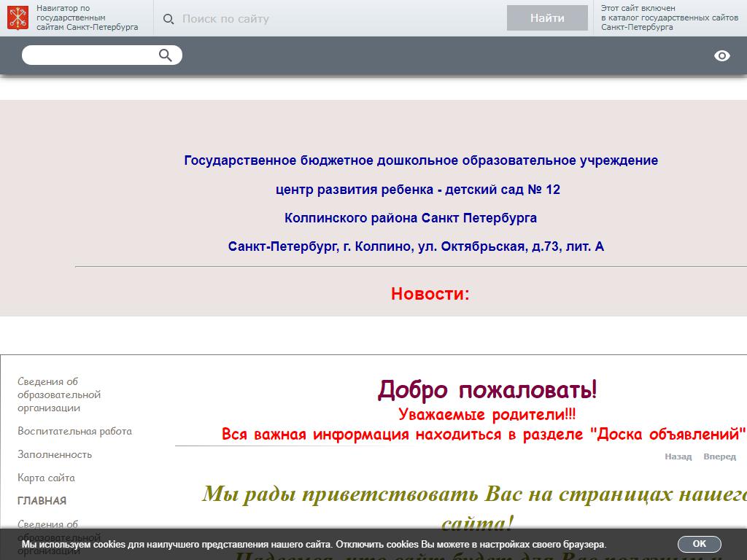The width and height of the screenshot is (747, 560).
Task: Open the navigator of state websites link
Action: point(87,18)
